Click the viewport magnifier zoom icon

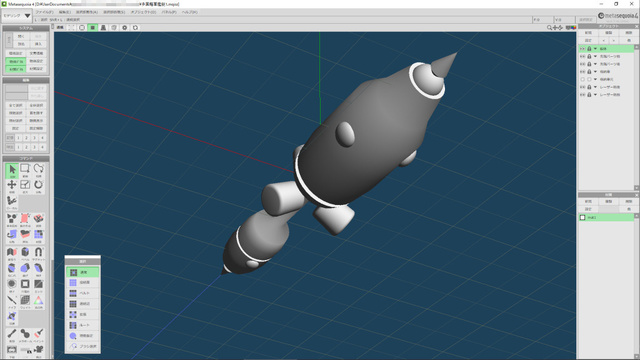point(549,27)
